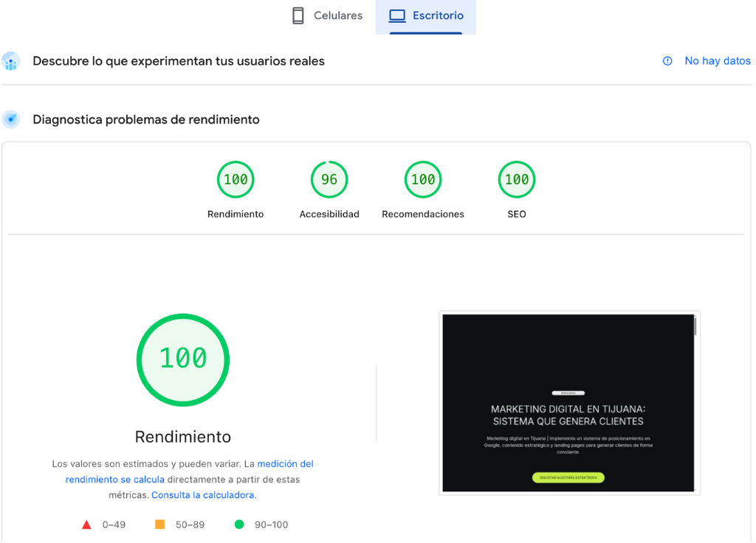Switch to the Celulares tab
The image size is (756, 543).
click(x=327, y=16)
